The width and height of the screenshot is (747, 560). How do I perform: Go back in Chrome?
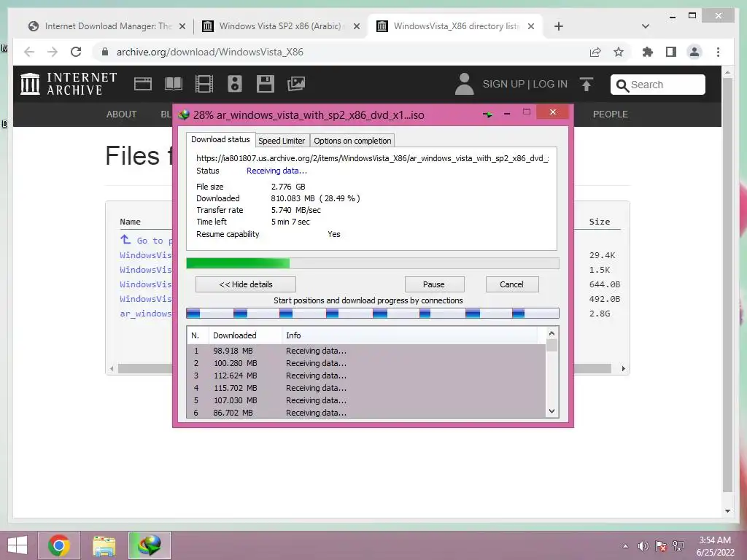(29, 52)
